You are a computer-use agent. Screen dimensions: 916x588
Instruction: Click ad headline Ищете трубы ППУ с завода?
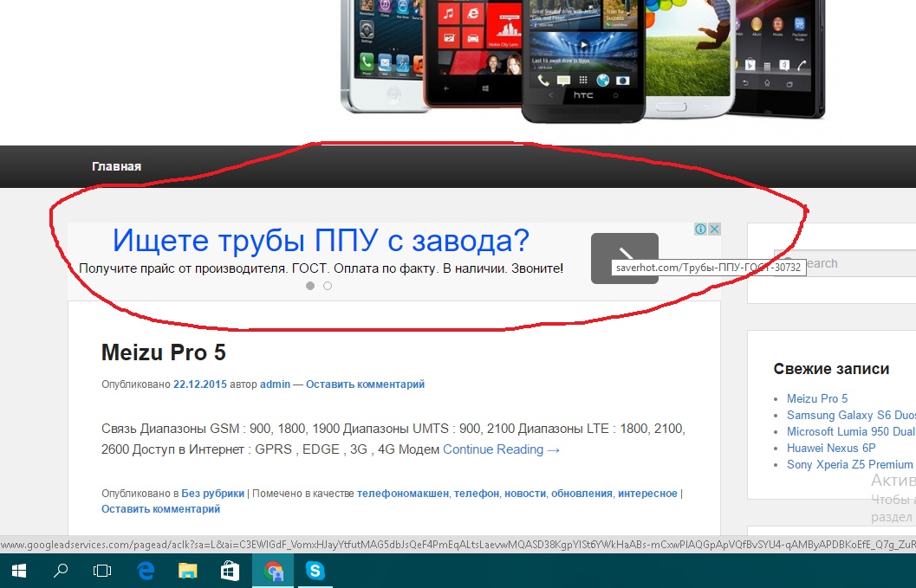321,240
